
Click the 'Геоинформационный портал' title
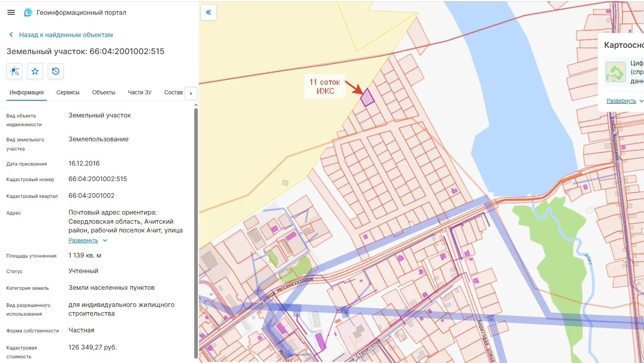point(82,12)
